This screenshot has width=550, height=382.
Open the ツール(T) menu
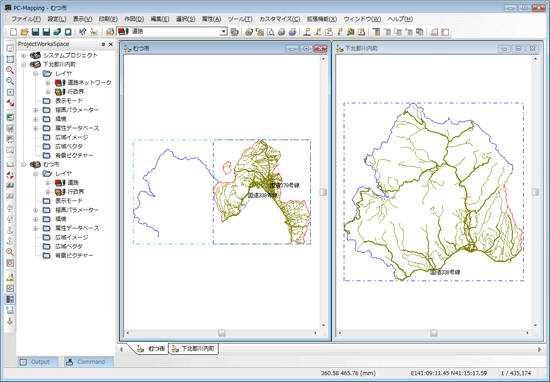click(240, 19)
